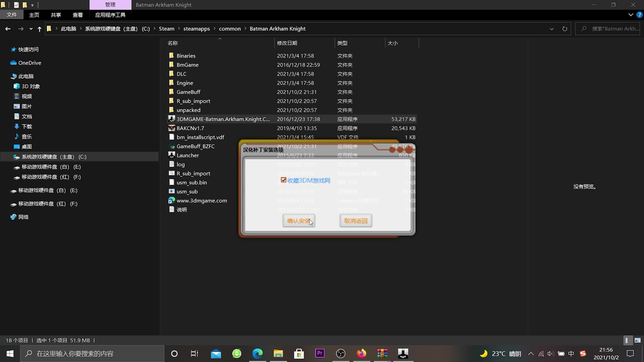This screenshot has width=644, height=362.
Task: Sort by the 名称 column header
Action: (x=173, y=43)
